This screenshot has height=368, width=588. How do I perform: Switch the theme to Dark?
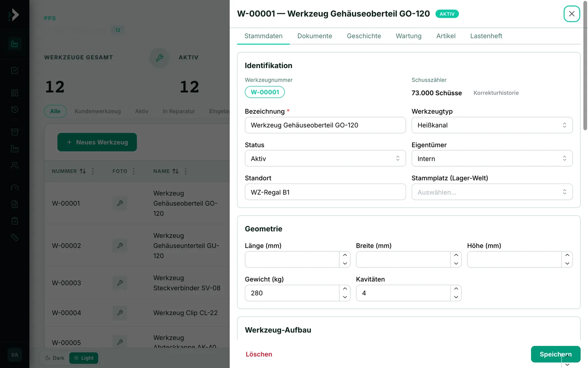pos(54,358)
